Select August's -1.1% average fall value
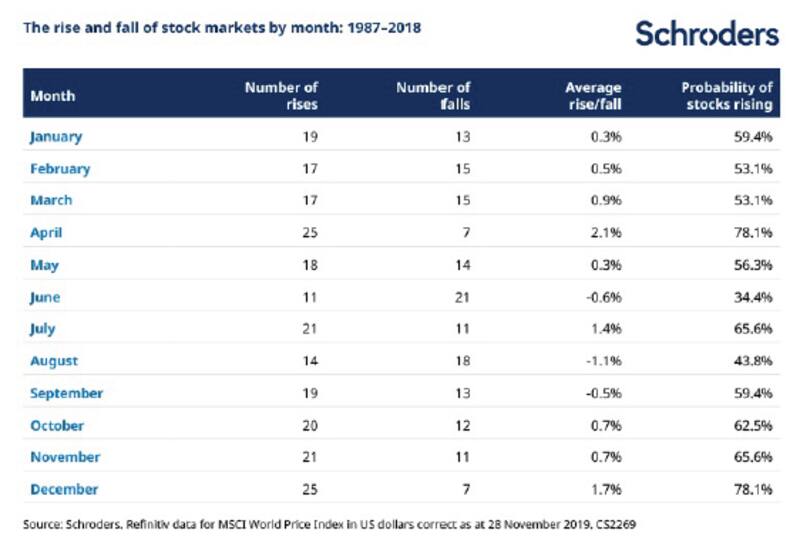Image resolution: width=800 pixels, height=540 pixels. [x=605, y=361]
